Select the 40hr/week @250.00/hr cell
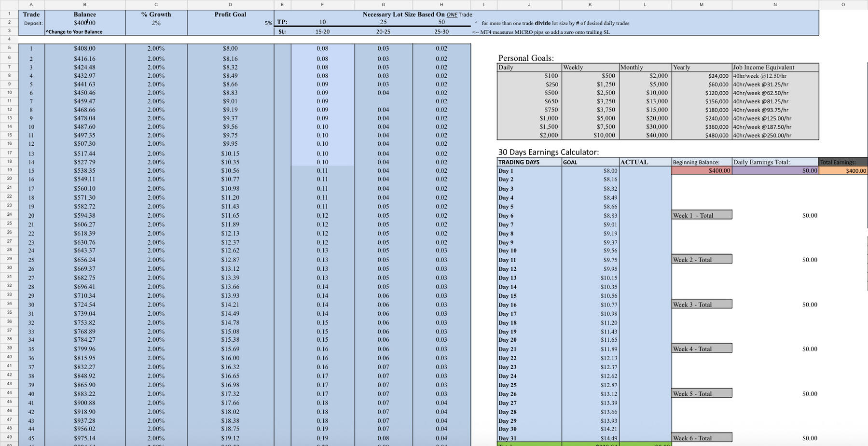 (x=775, y=135)
